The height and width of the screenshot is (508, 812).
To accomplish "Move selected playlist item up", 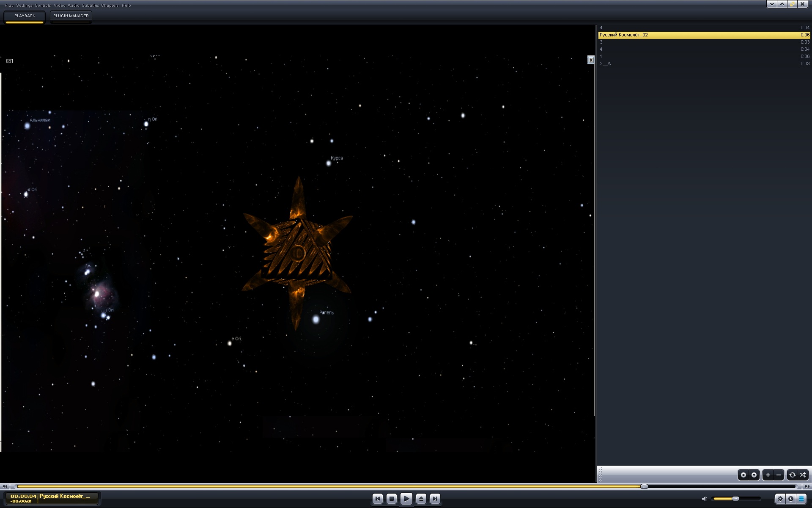I will (754, 475).
